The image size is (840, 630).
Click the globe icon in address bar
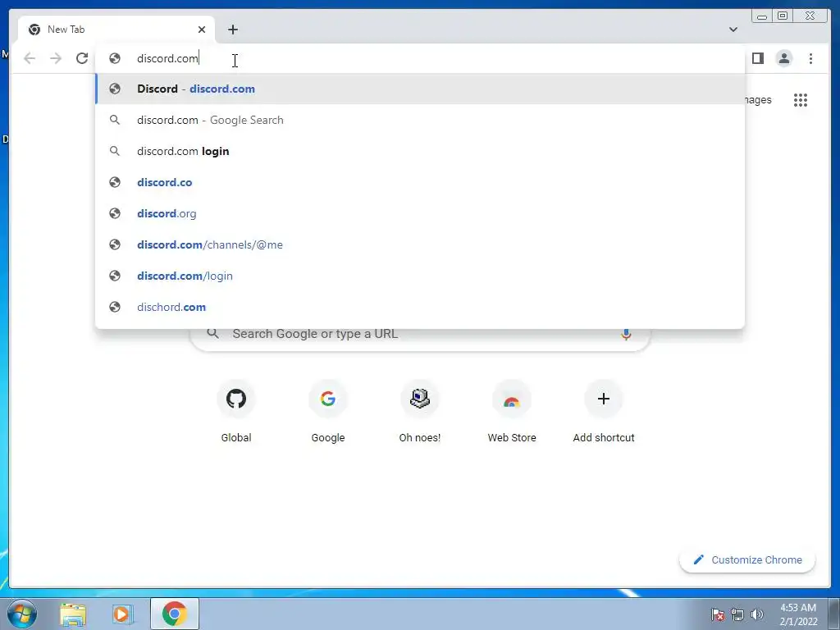(115, 58)
